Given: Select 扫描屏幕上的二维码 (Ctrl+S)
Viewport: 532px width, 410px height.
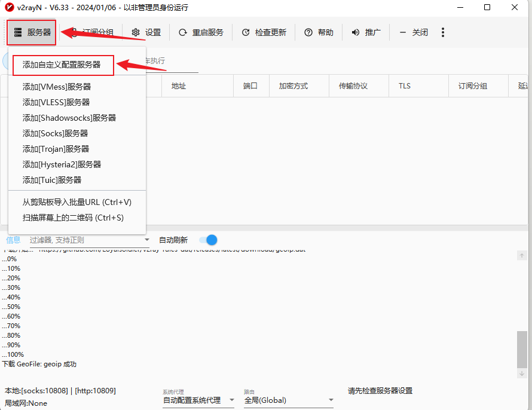Looking at the screenshot, I should (73, 218).
